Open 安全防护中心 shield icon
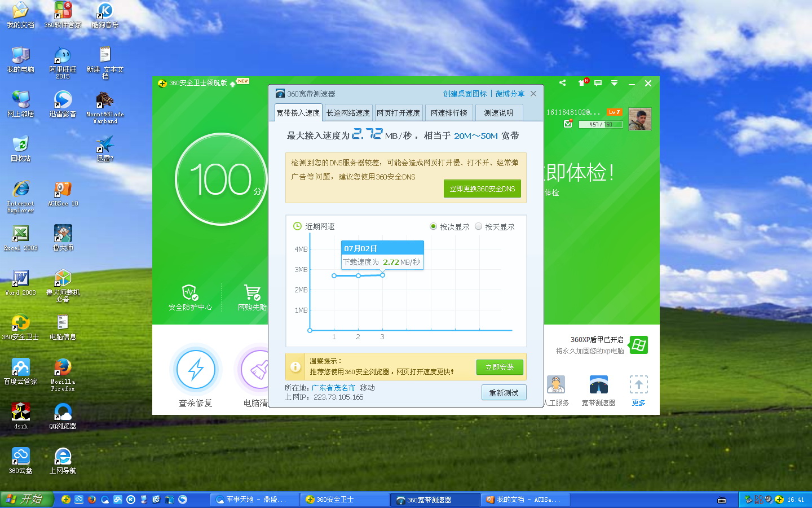This screenshot has width=812, height=508. tap(190, 293)
